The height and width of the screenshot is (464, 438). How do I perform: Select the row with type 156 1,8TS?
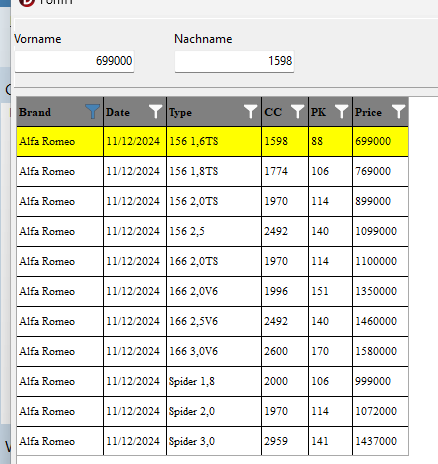click(213, 171)
